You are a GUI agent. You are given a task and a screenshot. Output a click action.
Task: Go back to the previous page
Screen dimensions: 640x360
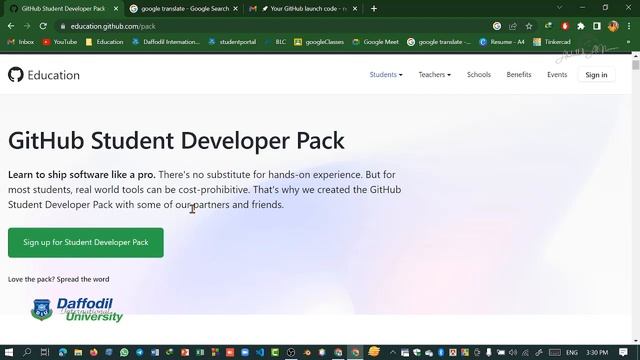pyautogui.click(x=11, y=26)
